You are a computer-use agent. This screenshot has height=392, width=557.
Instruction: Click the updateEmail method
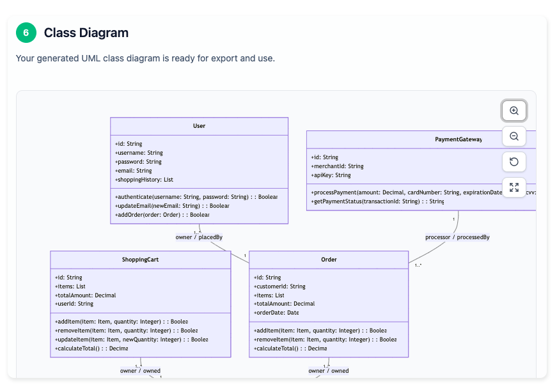[172, 206]
